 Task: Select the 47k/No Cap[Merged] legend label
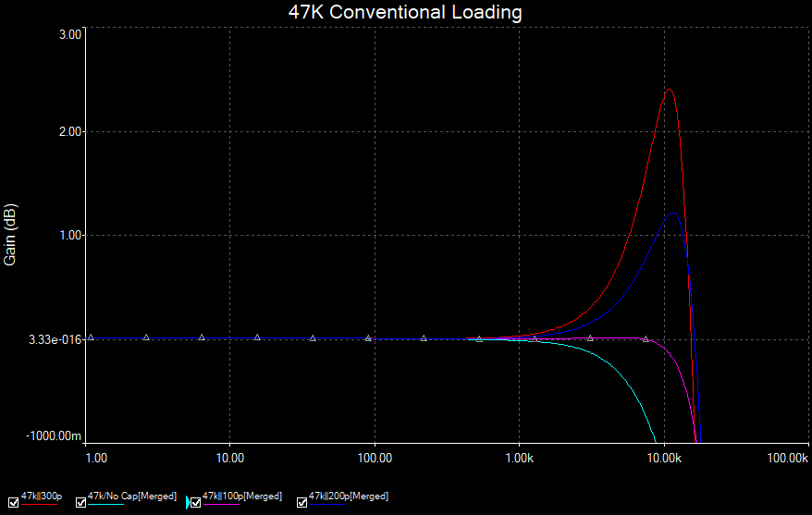132,496
